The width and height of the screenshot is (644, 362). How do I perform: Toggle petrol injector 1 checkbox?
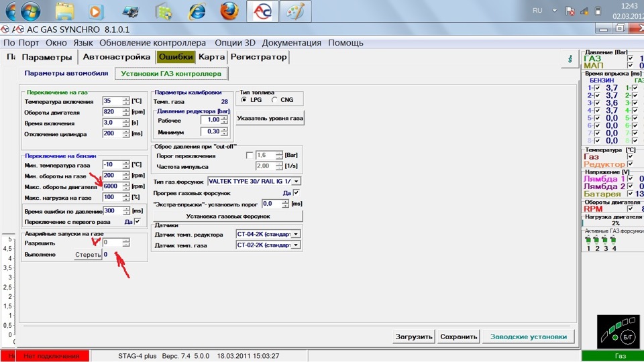[x=597, y=88]
